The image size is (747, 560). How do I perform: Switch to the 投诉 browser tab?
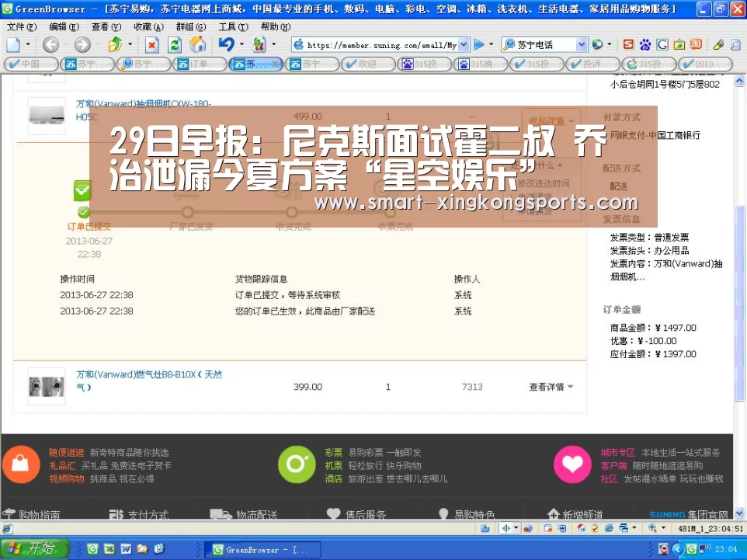pos(592,64)
